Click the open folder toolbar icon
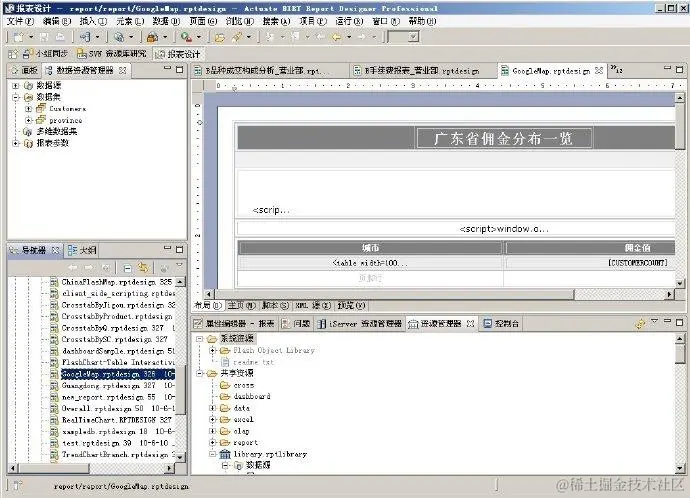690x498 pixels. pyautogui.click(x=220, y=37)
